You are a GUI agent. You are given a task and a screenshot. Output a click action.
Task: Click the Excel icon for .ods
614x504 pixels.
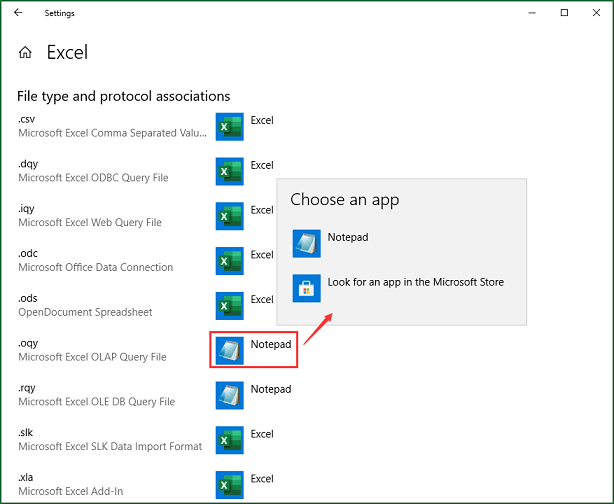(229, 306)
